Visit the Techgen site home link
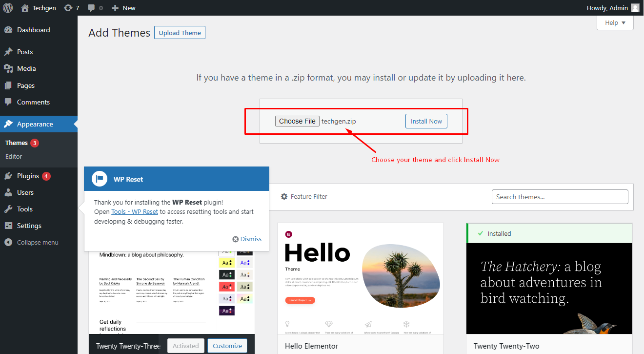 tap(39, 8)
